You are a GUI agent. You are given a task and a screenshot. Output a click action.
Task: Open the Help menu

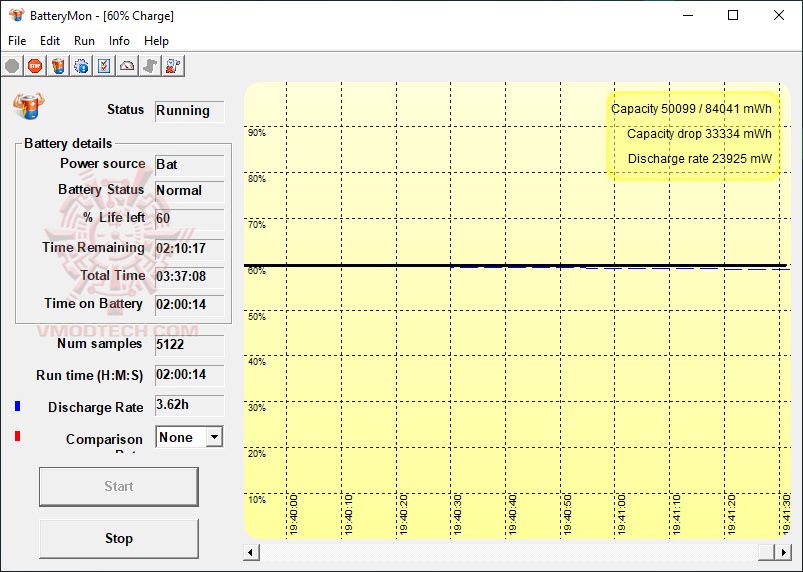pyautogui.click(x=156, y=41)
